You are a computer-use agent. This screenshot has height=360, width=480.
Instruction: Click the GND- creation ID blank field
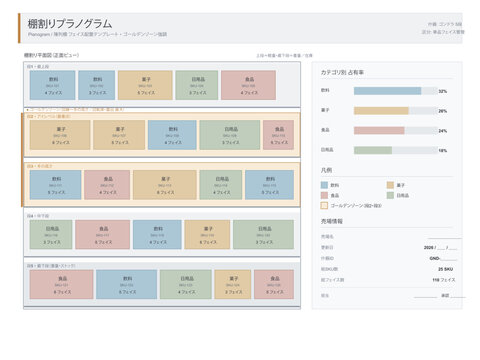click(449, 258)
